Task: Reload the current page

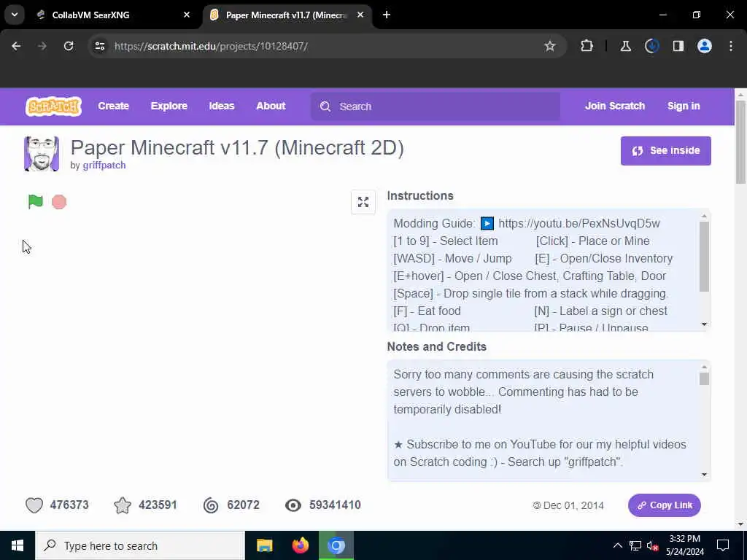Action: pos(69,46)
